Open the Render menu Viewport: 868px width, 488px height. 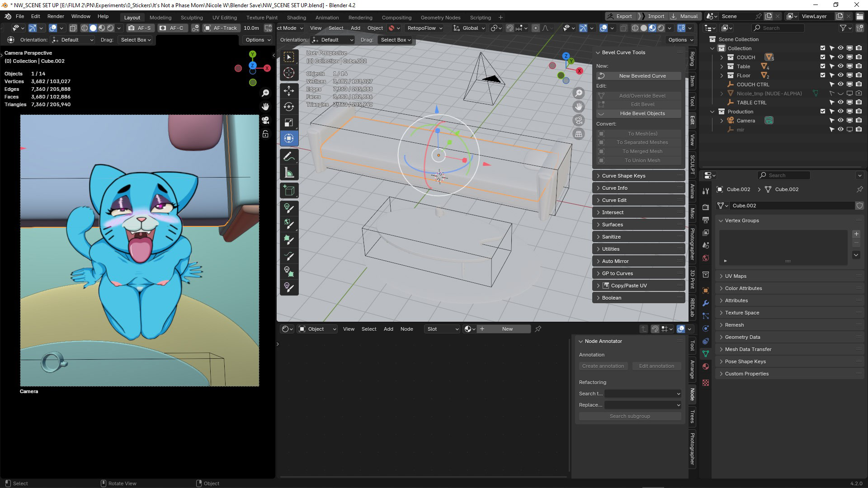pyautogui.click(x=56, y=16)
